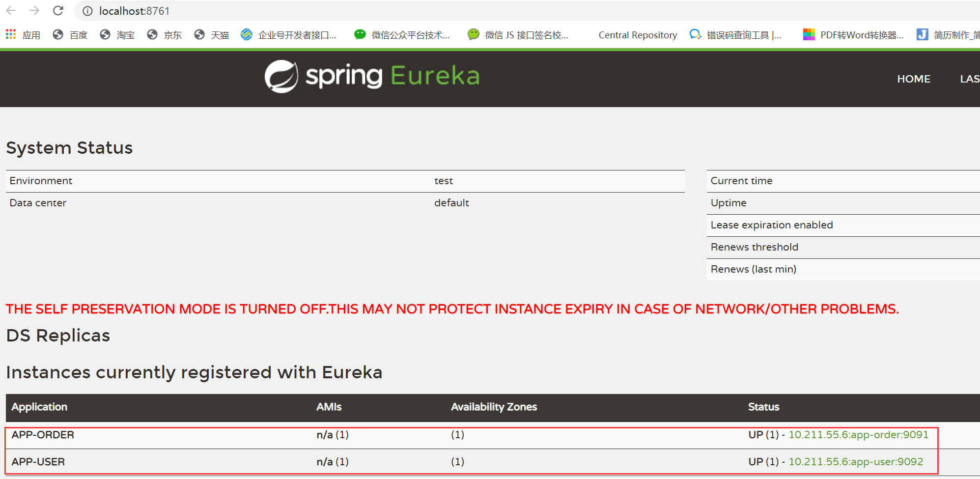The width and height of the screenshot is (980, 479).
Task: Click the (1) zones cell for APP-USER
Action: (457, 462)
